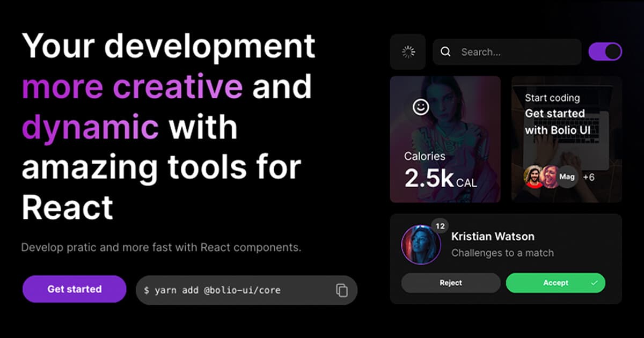Select the first avatar wearing a red shirt
Viewport: 644px width, 338px height.
(534, 177)
